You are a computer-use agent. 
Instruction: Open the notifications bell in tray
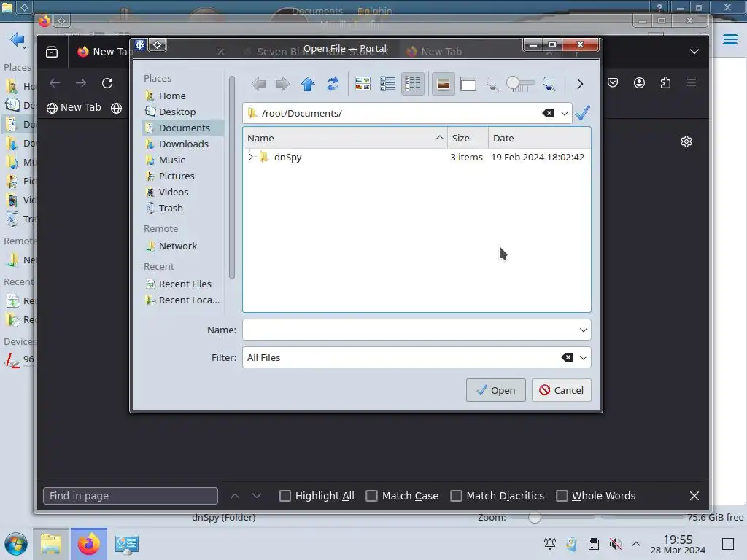(550, 544)
